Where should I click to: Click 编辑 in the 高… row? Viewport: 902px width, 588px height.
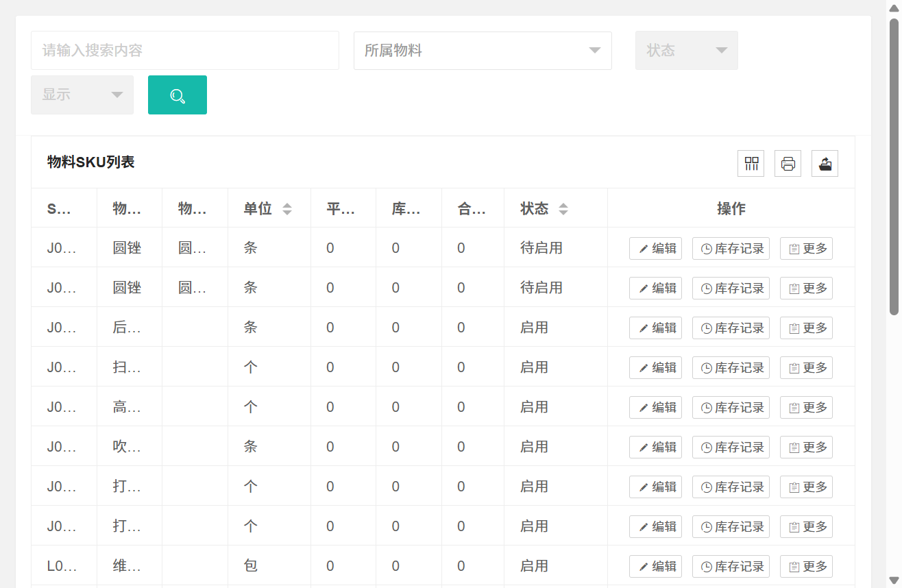pyautogui.click(x=655, y=407)
